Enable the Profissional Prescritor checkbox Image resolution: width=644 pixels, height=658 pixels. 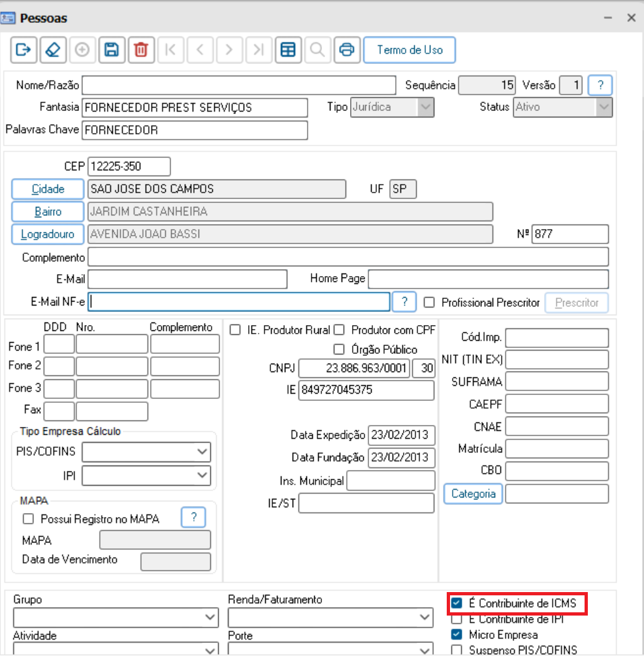[x=429, y=303]
